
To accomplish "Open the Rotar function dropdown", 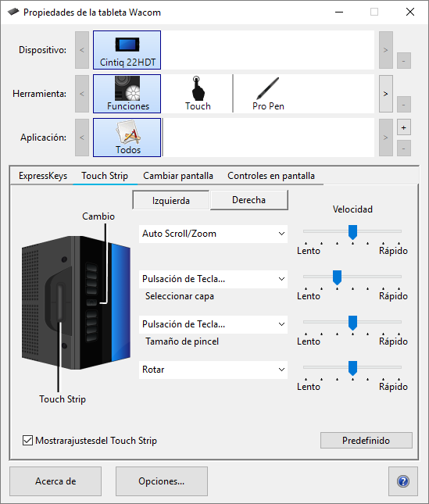I will [x=213, y=370].
